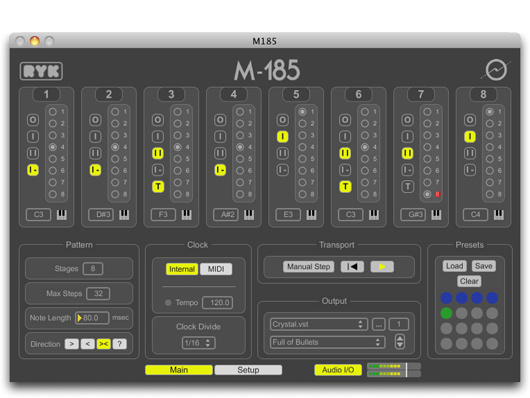Select hold gate mode on stage 4
The height and width of the screenshot is (398, 530).
[x=220, y=170]
